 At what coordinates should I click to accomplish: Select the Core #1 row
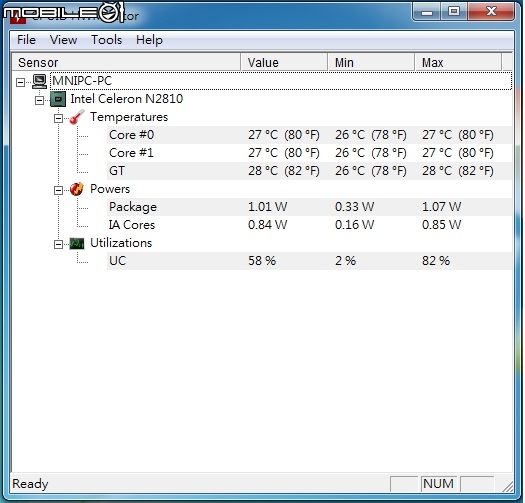(309, 153)
